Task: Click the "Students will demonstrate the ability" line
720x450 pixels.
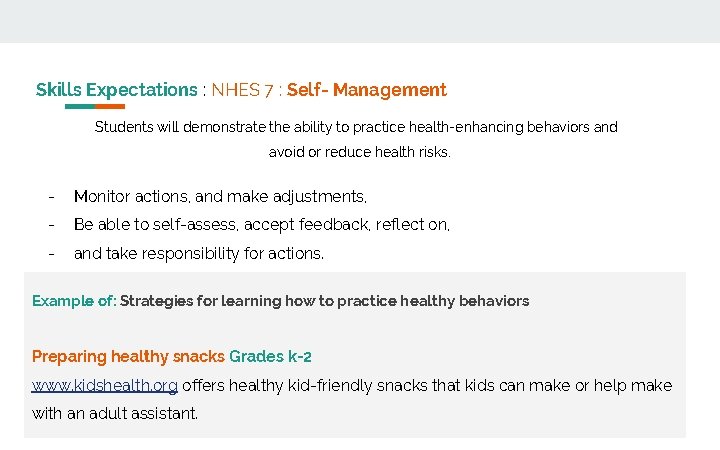Action: click(x=356, y=127)
